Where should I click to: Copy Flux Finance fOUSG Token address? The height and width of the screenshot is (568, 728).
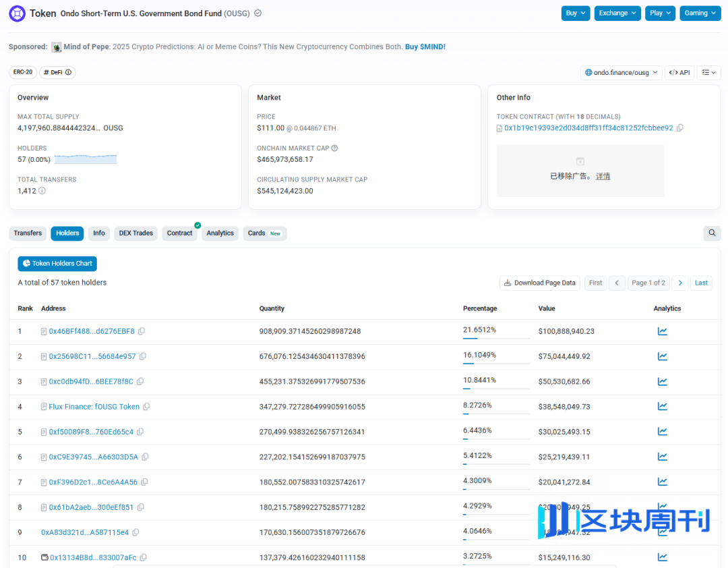(146, 406)
